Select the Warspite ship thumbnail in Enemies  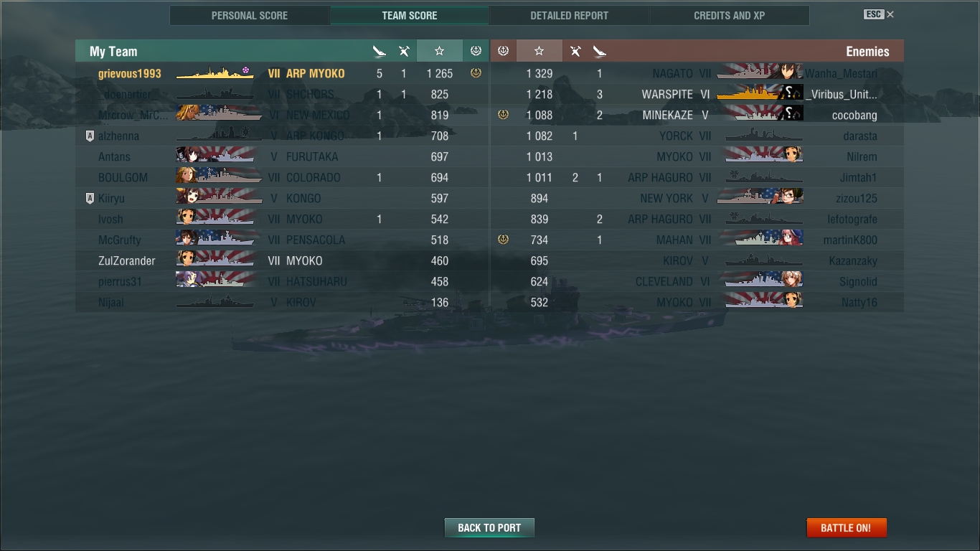(x=759, y=94)
